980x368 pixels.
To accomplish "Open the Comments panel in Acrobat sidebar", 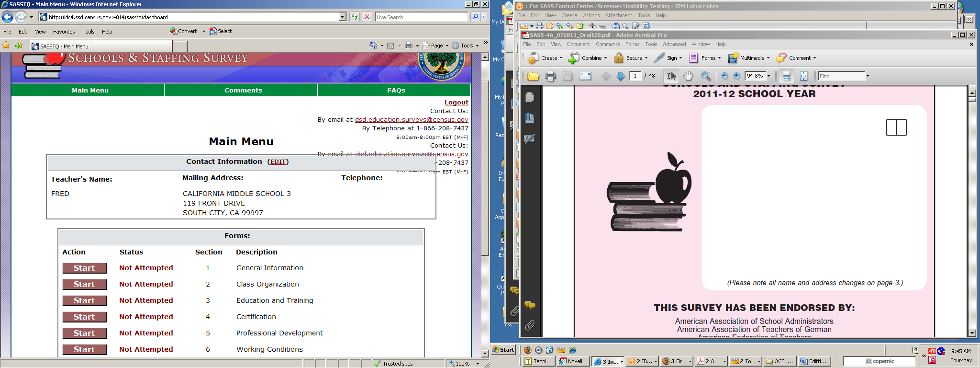I will (x=529, y=305).
